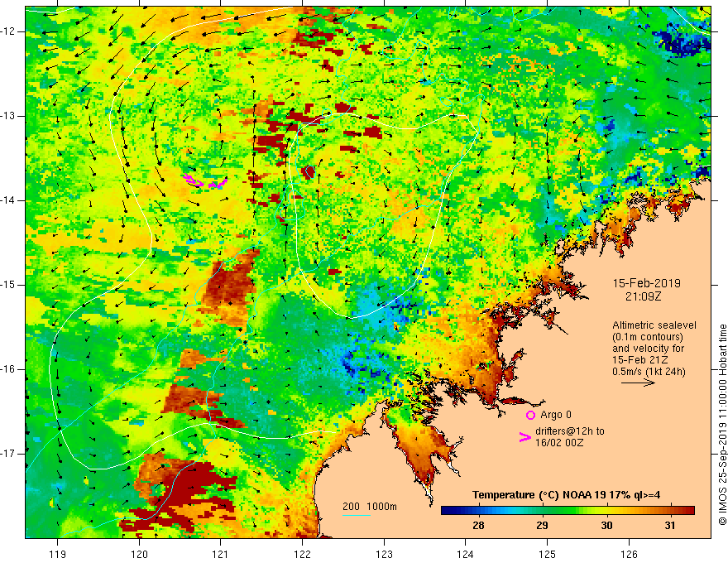This screenshot has width=728, height=563.
Task: Click the Altimetric sealevel text
Action: click(654, 325)
